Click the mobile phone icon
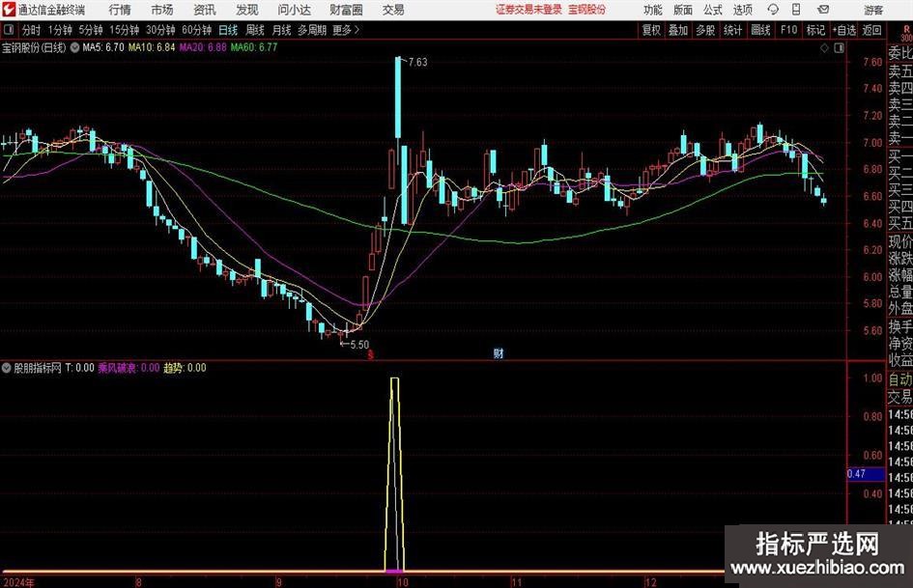913x588 pixels. [x=796, y=10]
